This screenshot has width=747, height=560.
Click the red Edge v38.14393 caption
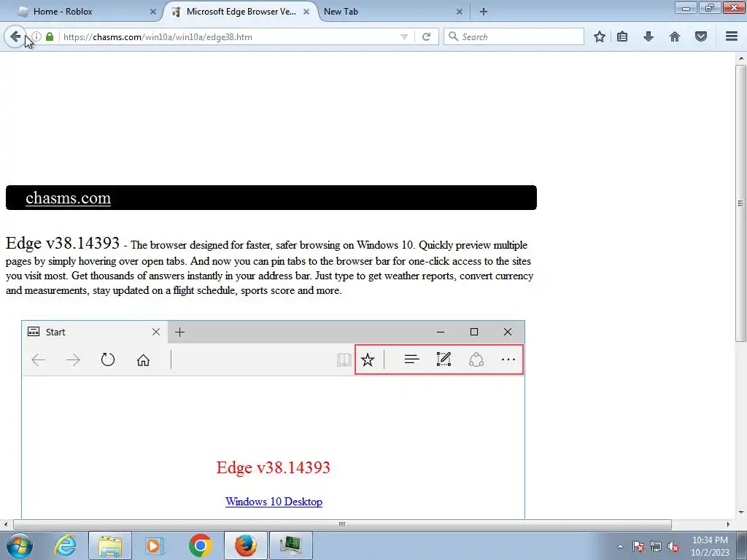coord(273,467)
